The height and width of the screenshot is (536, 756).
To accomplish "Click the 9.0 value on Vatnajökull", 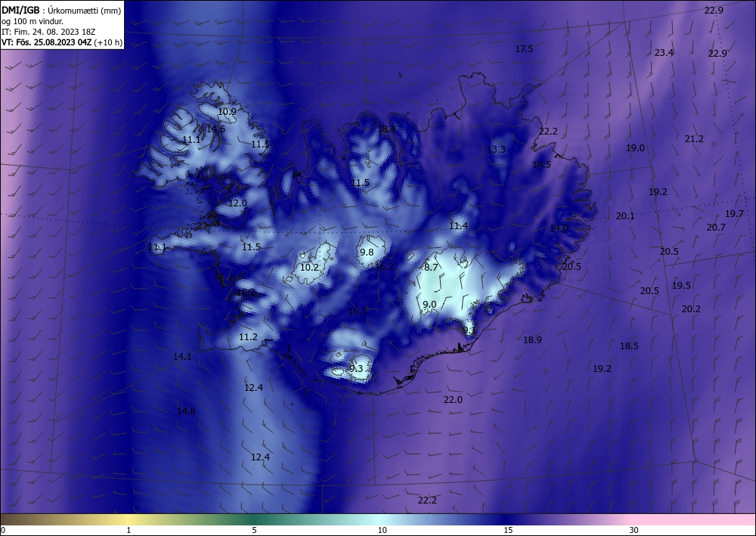I will pyautogui.click(x=429, y=304).
